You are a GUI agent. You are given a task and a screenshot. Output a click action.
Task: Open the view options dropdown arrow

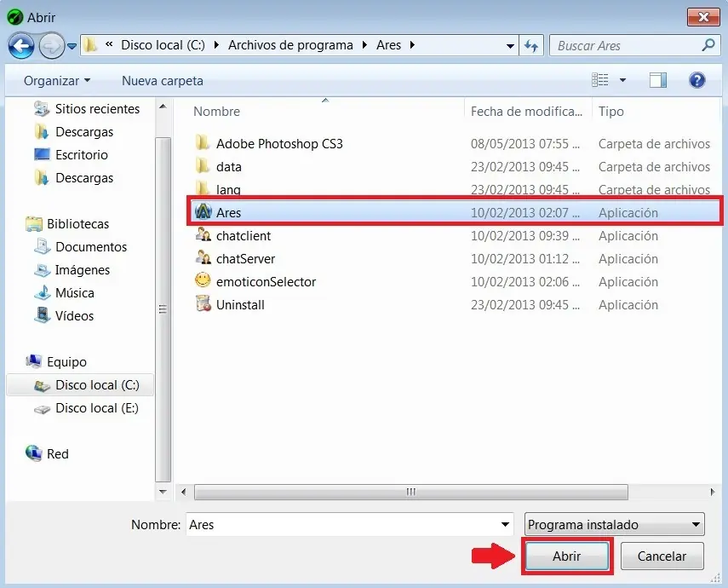click(x=622, y=80)
